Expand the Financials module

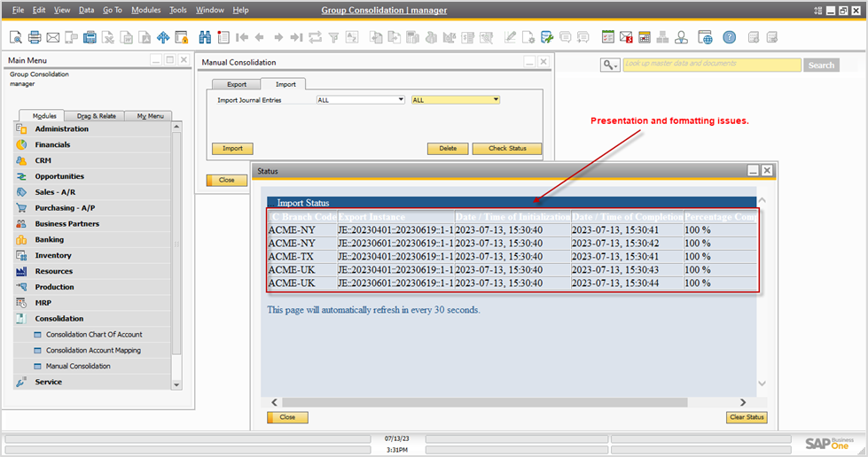click(x=52, y=144)
